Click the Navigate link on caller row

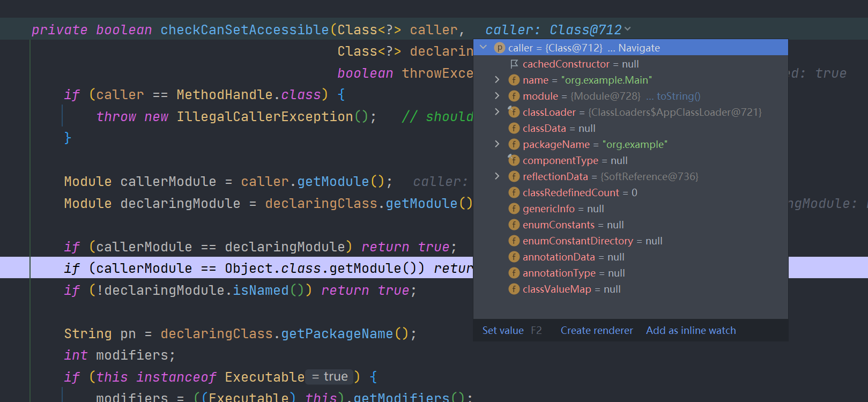coord(639,48)
